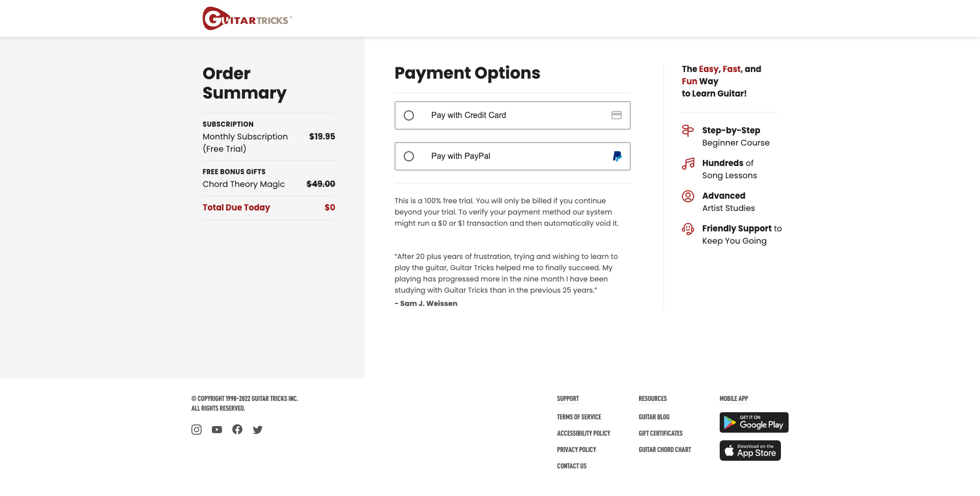Go to Contact Us page

pyautogui.click(x=572, y=466)
